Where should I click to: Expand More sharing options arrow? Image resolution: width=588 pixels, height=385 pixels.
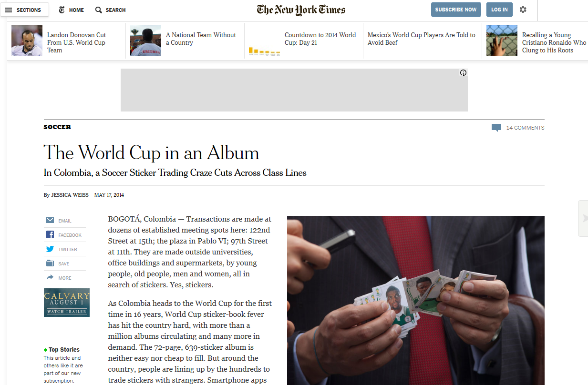pos(50,277)
